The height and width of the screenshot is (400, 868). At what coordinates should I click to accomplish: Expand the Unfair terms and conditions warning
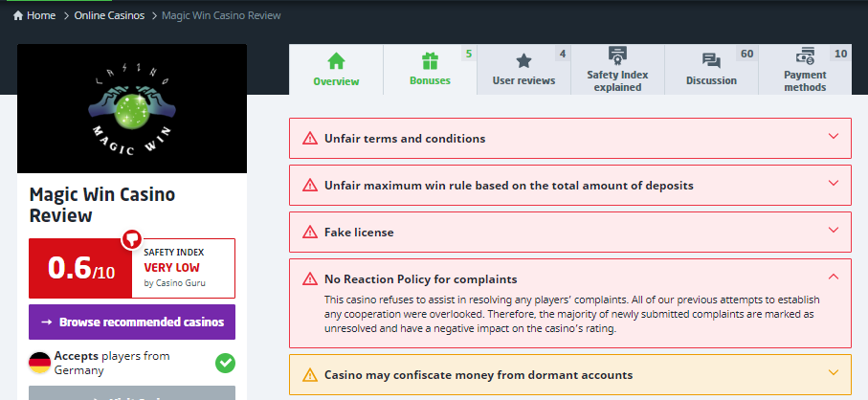tap(833, 138)
